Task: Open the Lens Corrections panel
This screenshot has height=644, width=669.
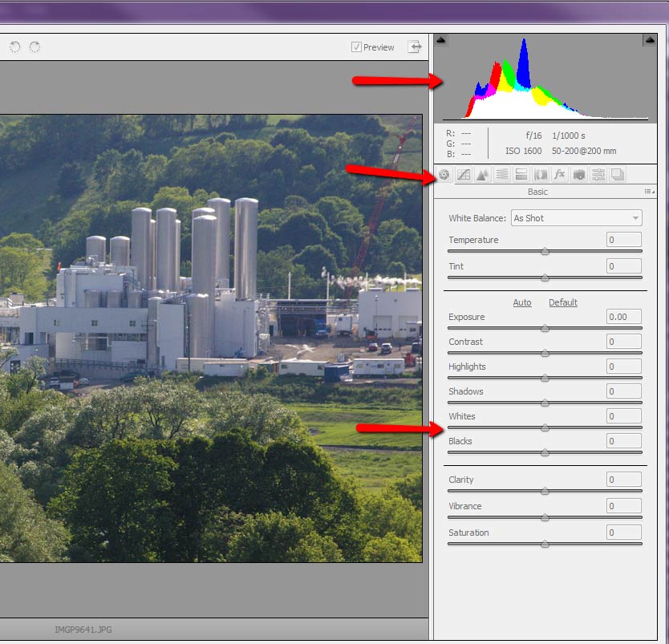Action: tap(541, 174)
